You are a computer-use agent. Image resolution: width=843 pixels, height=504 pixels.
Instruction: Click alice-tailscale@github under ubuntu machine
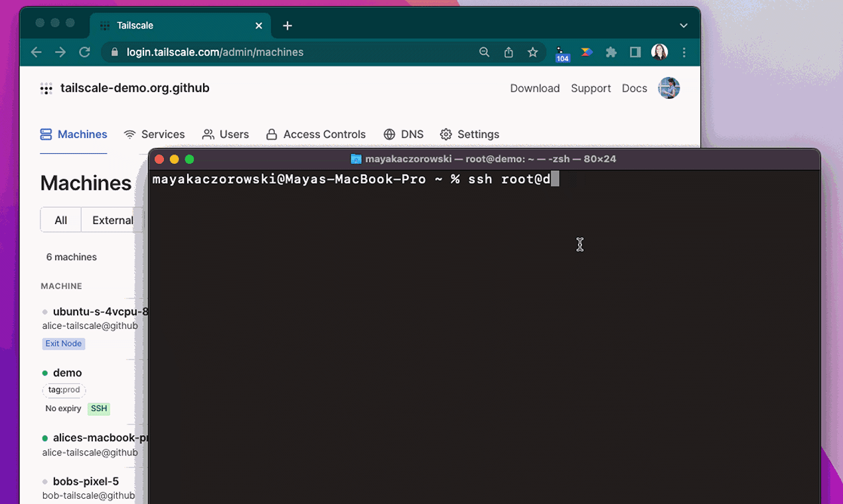(90, 326)
